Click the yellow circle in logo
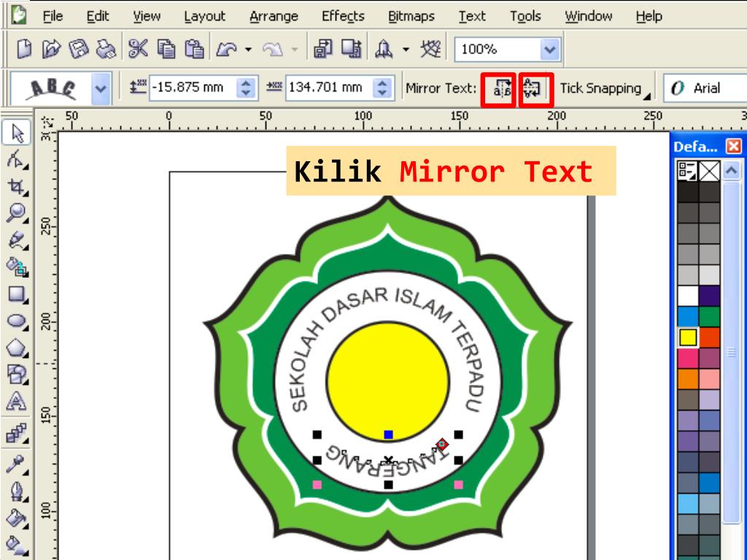747x560 pixels. [388, 381]
